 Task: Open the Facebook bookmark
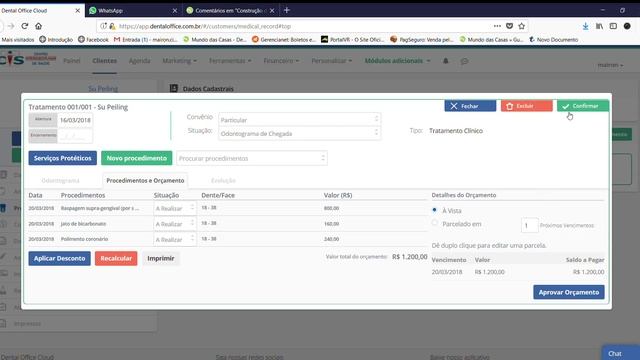(x=93, y=40)
